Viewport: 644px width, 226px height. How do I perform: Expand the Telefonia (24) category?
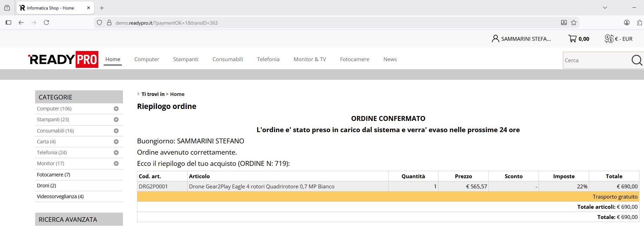coord(116,153)
